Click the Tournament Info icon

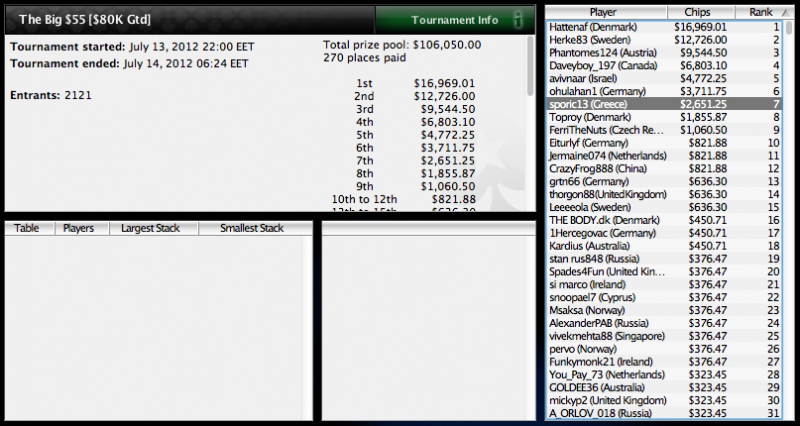tap(519, 20)
